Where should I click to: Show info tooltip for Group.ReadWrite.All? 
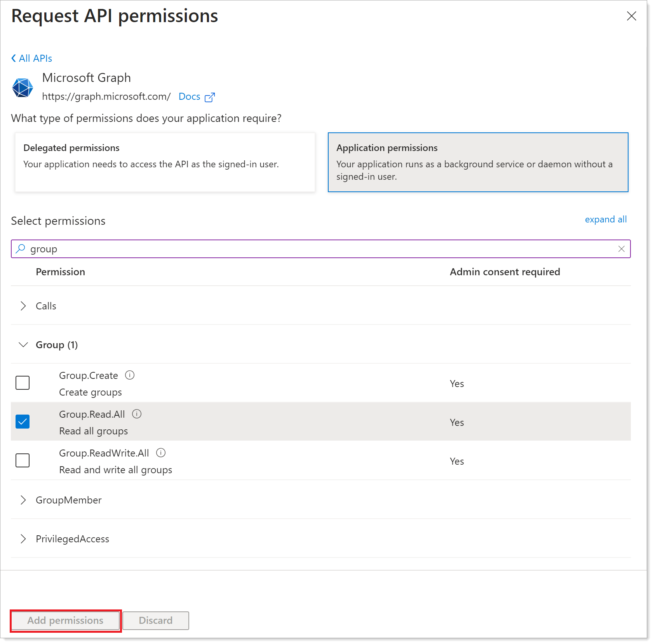coord(161,453)
